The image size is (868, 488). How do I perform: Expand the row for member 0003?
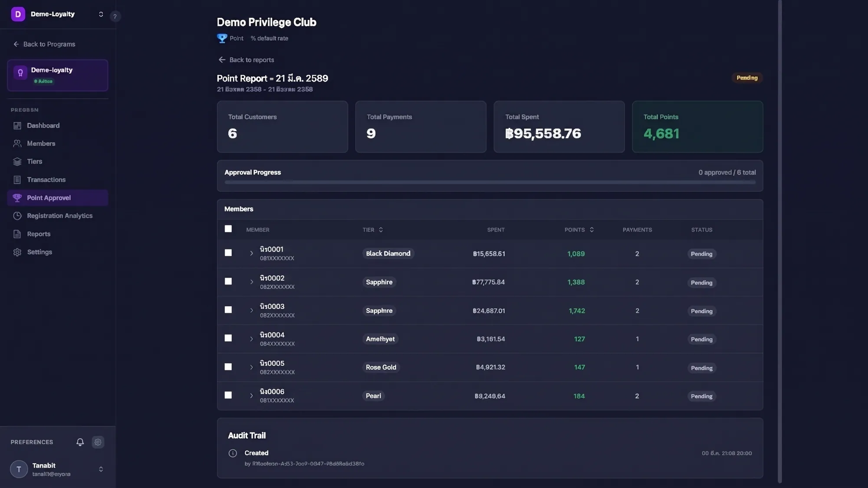[x=251, y=311]
